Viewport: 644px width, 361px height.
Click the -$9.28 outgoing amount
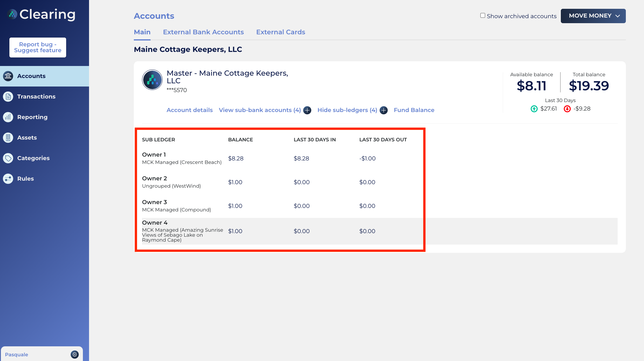click(x=582, y=109)
